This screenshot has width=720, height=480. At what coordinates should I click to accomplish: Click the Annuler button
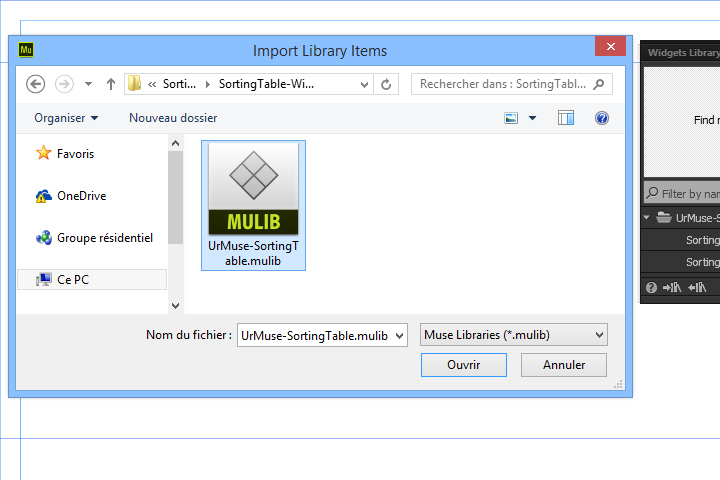point(564,365)
